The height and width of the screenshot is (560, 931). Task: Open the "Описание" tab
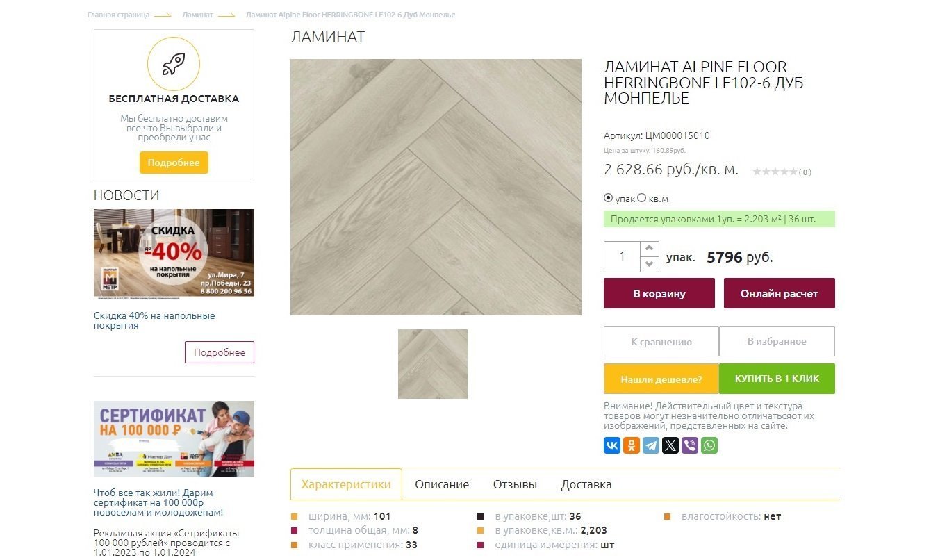[442, 484]
